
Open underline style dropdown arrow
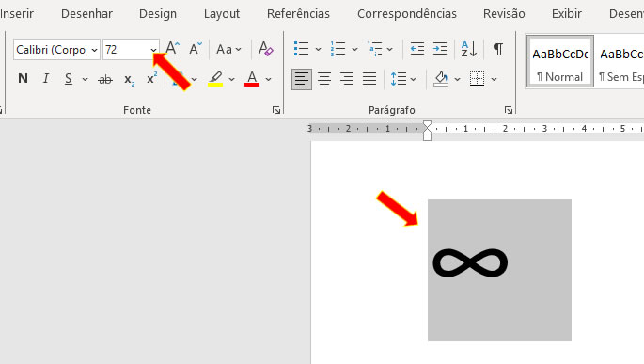85,79
